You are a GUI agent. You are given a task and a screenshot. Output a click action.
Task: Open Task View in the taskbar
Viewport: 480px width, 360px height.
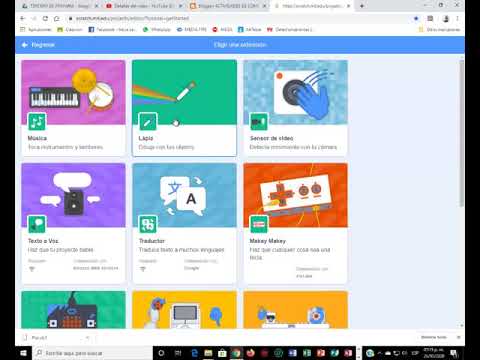[x=178, y=353]
